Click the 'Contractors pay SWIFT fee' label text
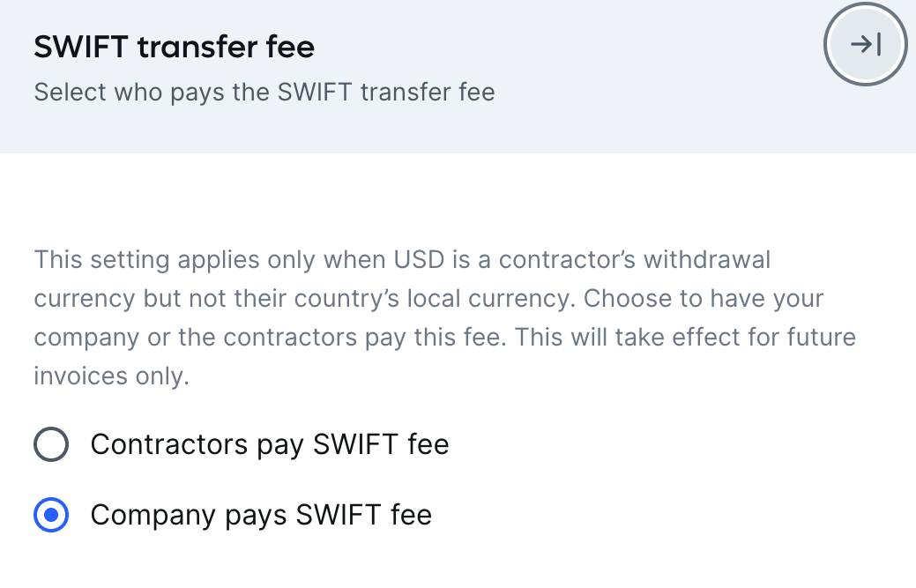This screenshot has height=588, width=916. [269, 444]
